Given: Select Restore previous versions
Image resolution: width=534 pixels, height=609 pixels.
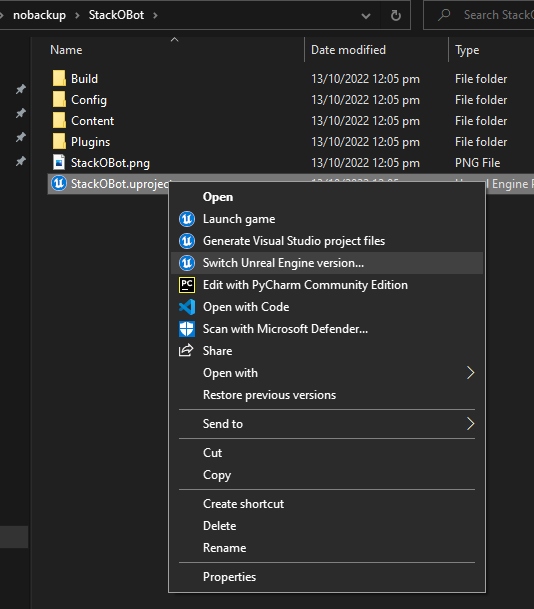Looking at the screenshot, I should [x=327, y=395].
